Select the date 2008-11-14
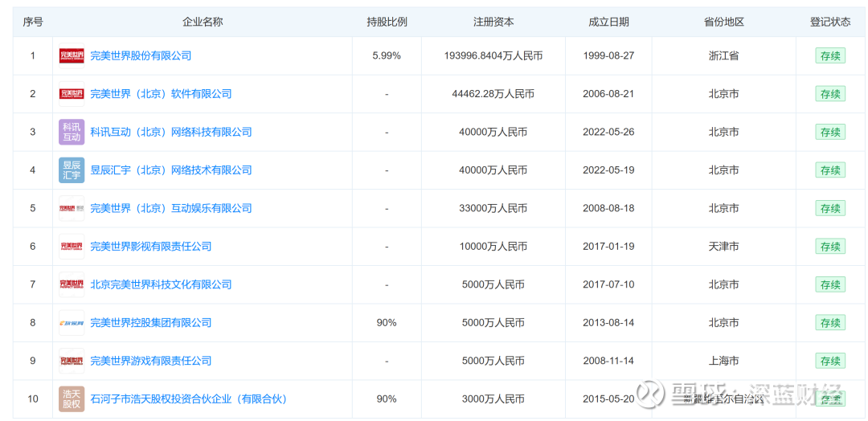Viewport: 868px width, 421px height. 608,361
